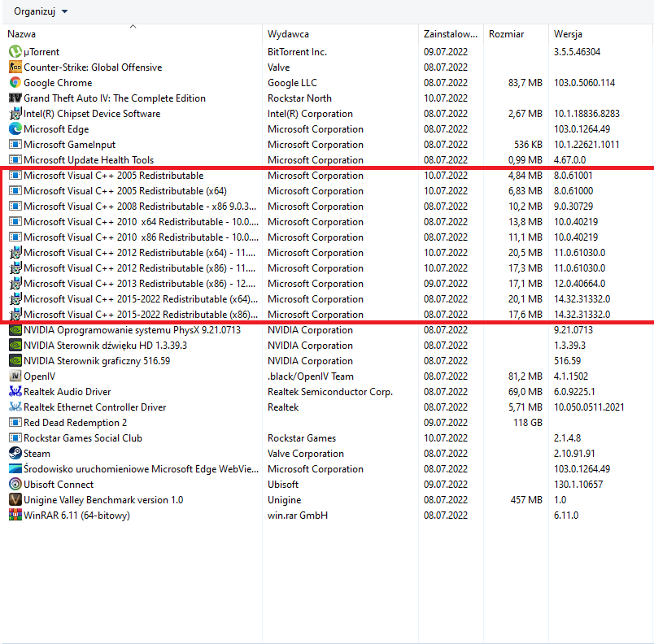Select the µTorrent program name

41,52
